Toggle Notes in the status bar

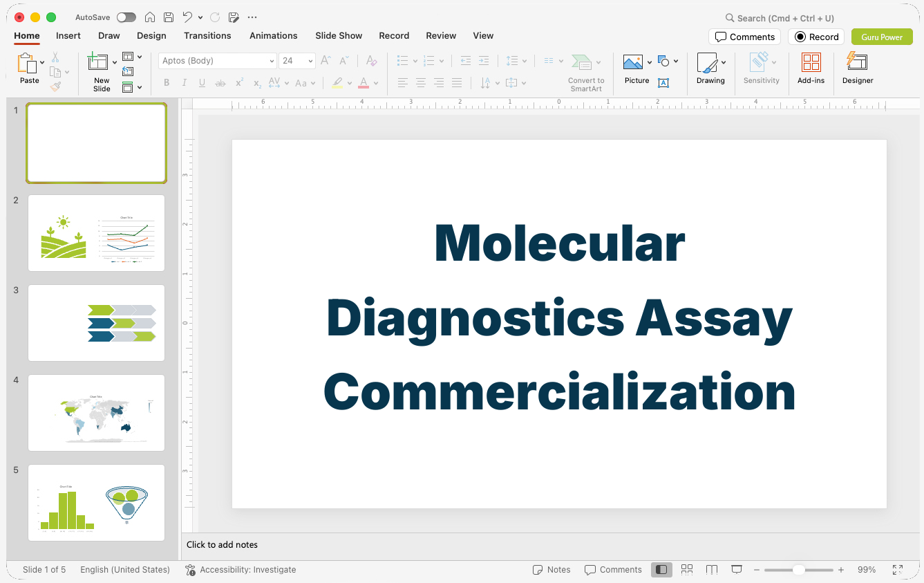551,570
